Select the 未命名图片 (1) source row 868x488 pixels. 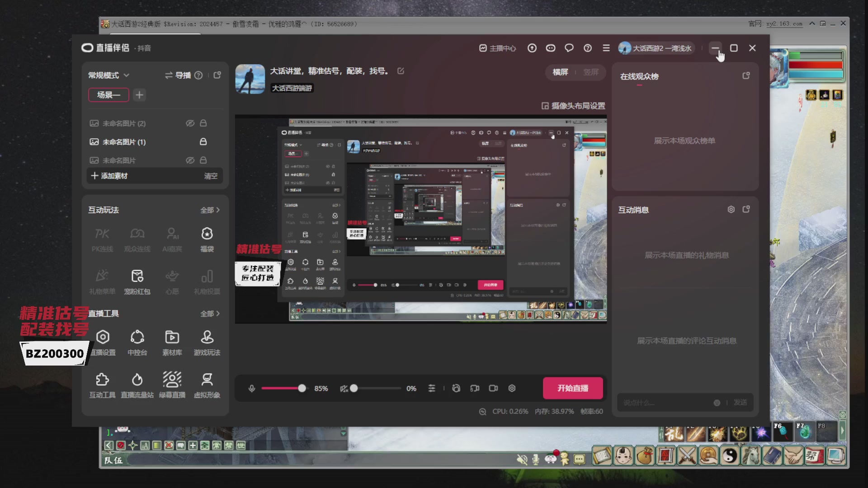coord(155,142)
